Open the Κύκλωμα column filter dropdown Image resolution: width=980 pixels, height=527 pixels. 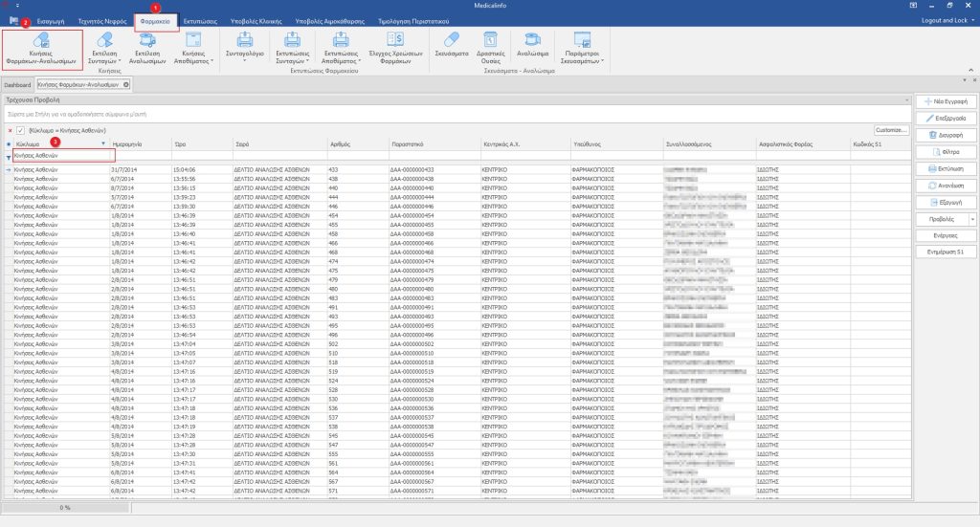[103, 143]
